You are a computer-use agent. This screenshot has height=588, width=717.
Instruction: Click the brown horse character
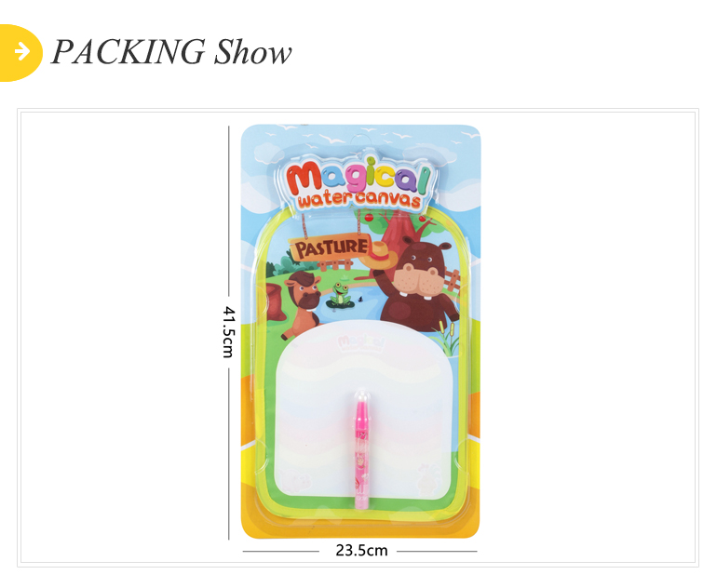coord(301,302)
